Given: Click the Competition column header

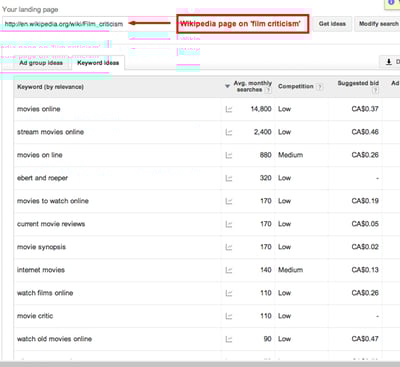Looking at the screenshot, I should [x=296, y=86].
